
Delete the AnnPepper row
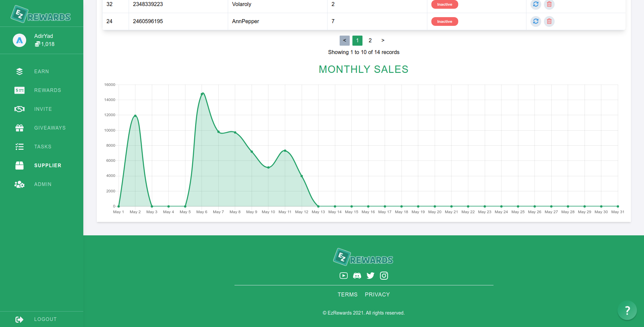tap(549, 21)
